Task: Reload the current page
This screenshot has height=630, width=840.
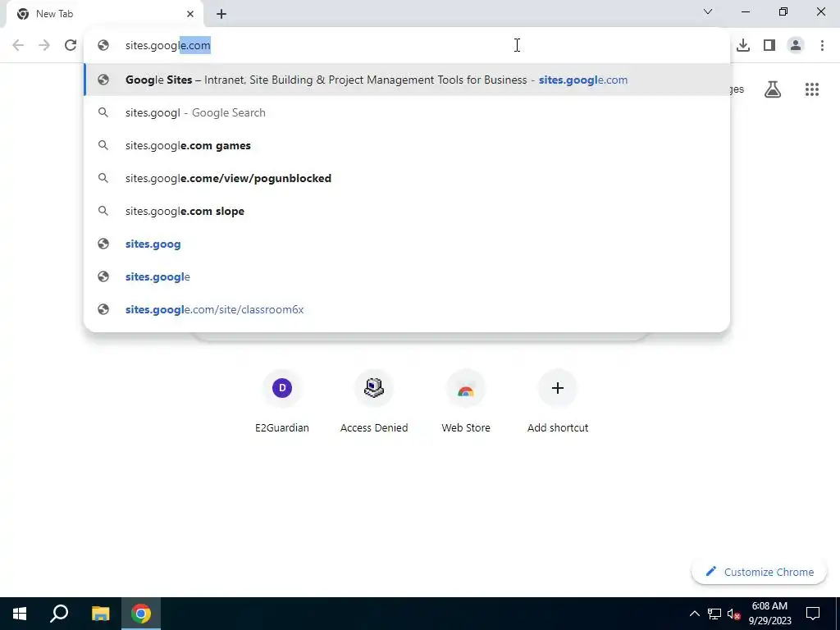Action: pyautogui.click(x=71, y=45)
